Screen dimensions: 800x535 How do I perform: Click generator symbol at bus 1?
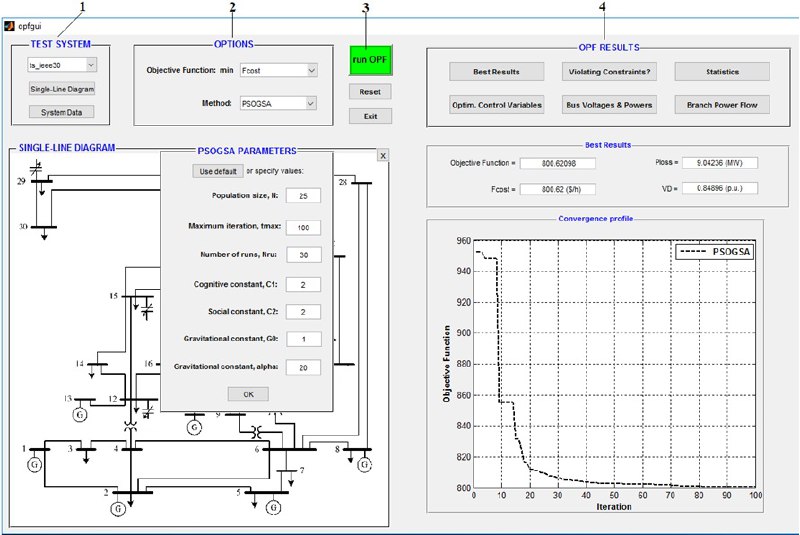pos(35,465)
